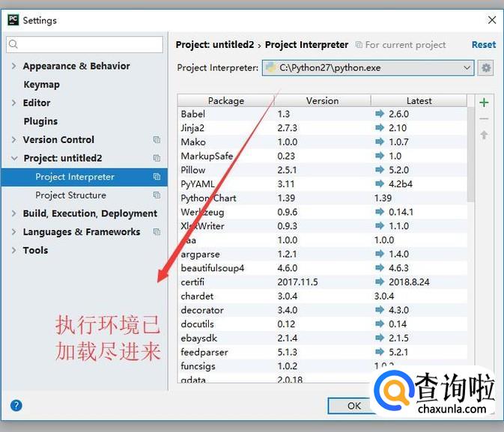Click the PyCharm logo in title bar
This screenshot has height=432, width=504.
[x=13, y=20]
